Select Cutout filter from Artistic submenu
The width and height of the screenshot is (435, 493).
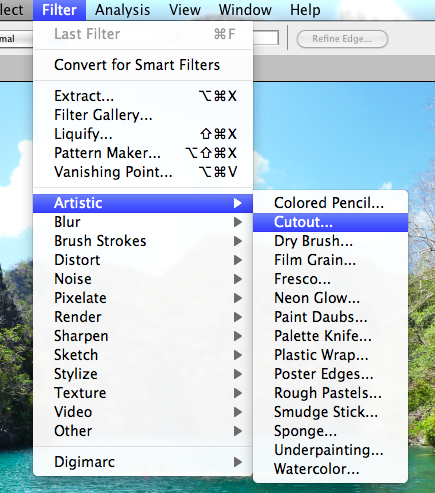pos(330,222)
